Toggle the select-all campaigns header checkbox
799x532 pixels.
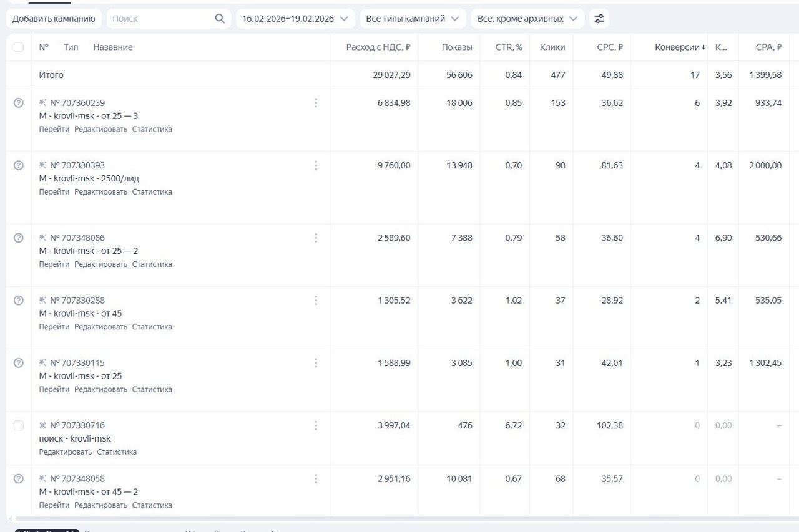pyautogui.click(x=19, y=47)
